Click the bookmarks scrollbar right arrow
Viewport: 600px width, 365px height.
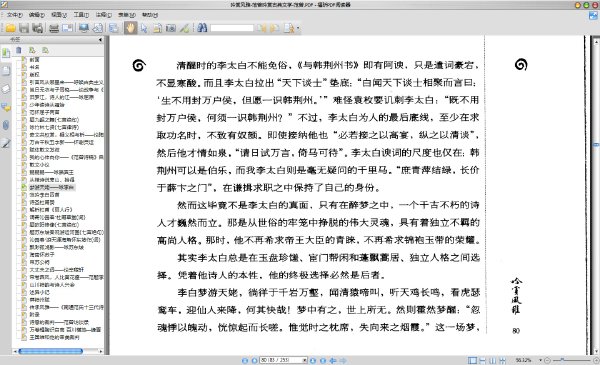[101, 351]
